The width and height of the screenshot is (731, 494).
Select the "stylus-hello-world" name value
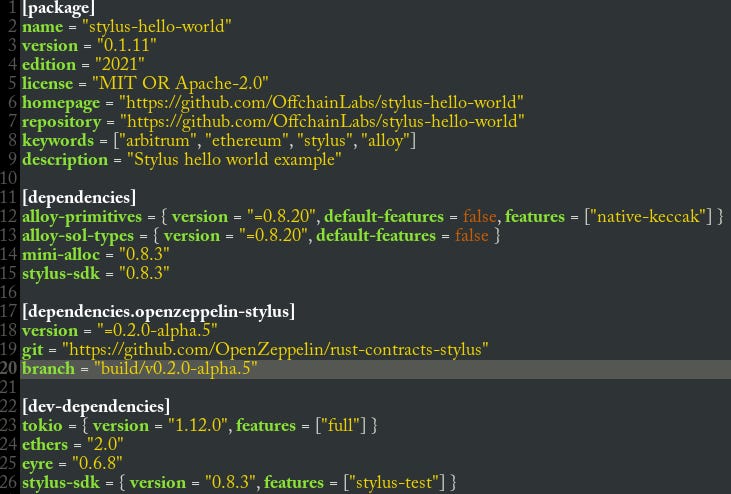tap(157, 27)
